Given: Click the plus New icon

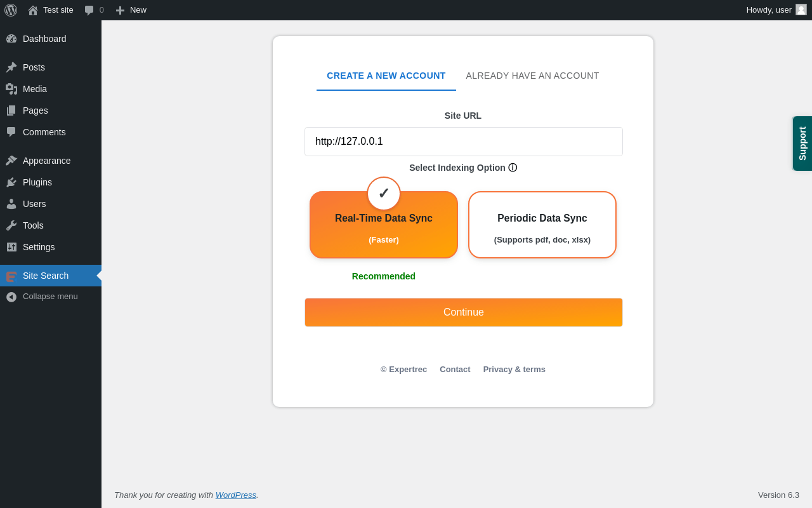Looking at the screenshot, I should (x=120, y=10).
